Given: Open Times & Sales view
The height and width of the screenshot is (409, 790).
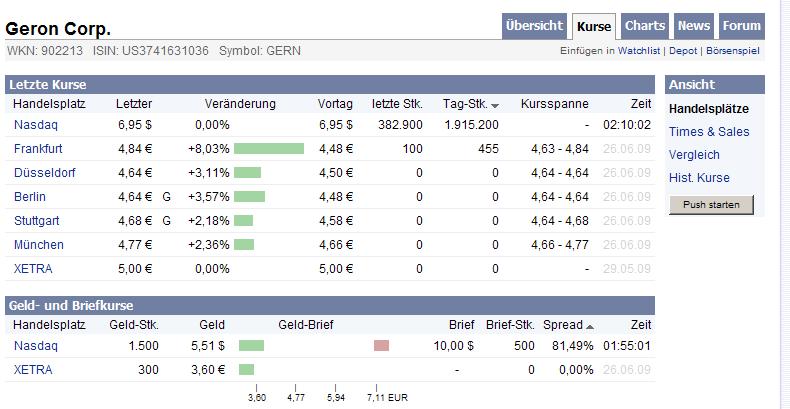Looking at the screenshot, I should (709, 132).
